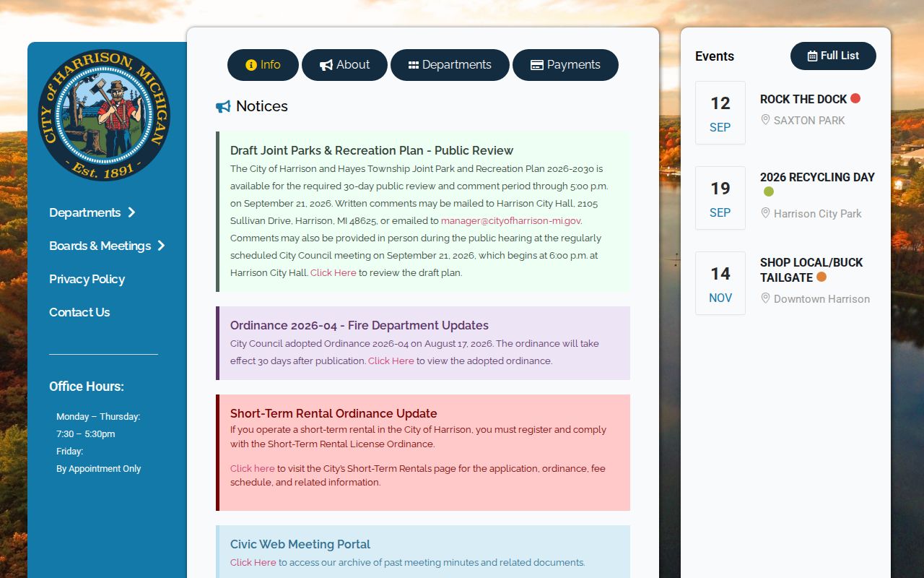Click the City of Harrison seal logo

[105, 115]
